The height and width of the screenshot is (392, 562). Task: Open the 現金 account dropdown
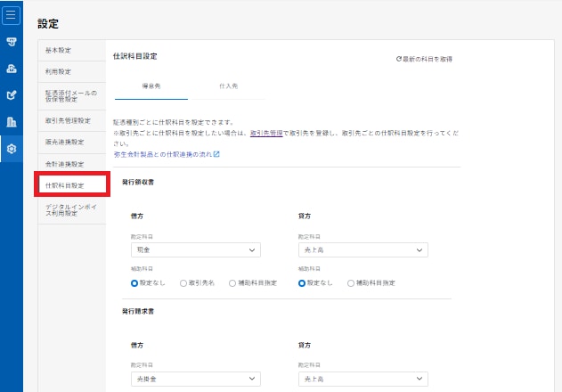point(195,251)
